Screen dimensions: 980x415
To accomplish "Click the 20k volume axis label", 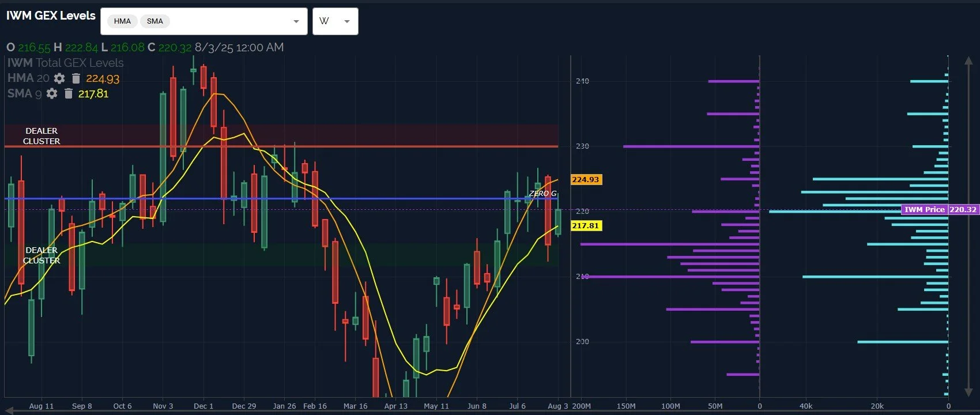I will tap(877, 406).
